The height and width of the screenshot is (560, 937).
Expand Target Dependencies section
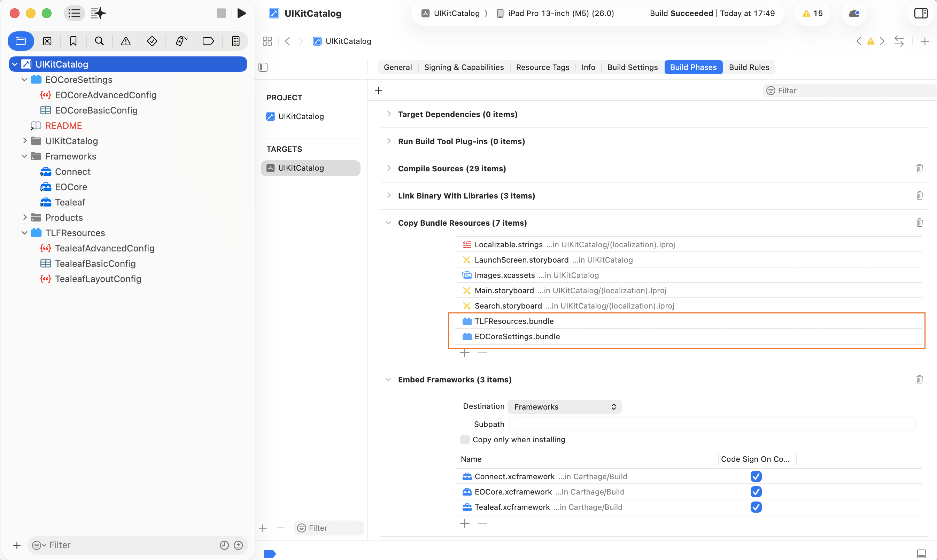pos(389,114)
